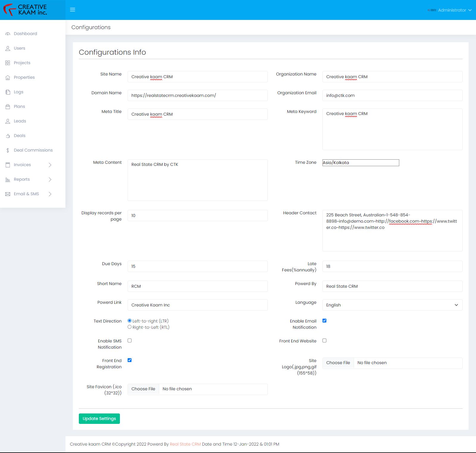Select Right-to-Left (RTL) text direction
Viewport: 476px width, 453px height.
(x=129, y=327)
